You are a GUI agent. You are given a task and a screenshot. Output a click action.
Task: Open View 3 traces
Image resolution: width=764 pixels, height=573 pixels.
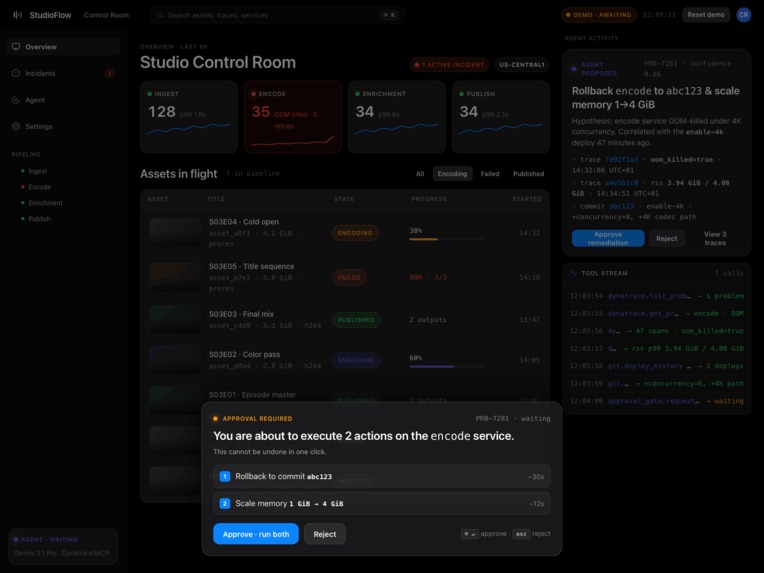pos(715,238)
